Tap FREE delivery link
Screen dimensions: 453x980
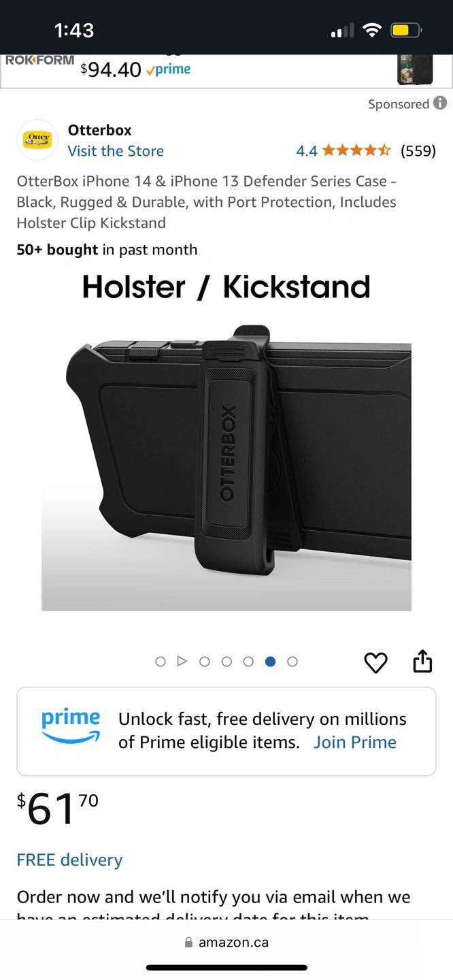69,860
